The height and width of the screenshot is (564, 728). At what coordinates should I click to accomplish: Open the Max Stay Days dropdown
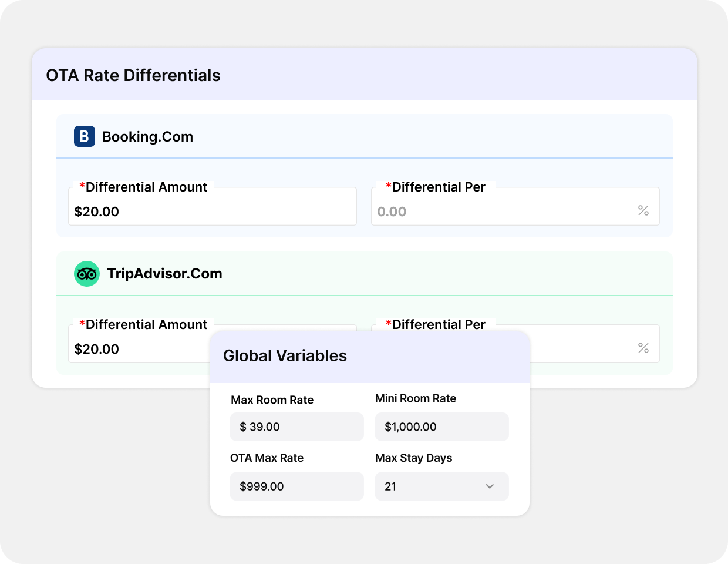(x=442, y=486)
